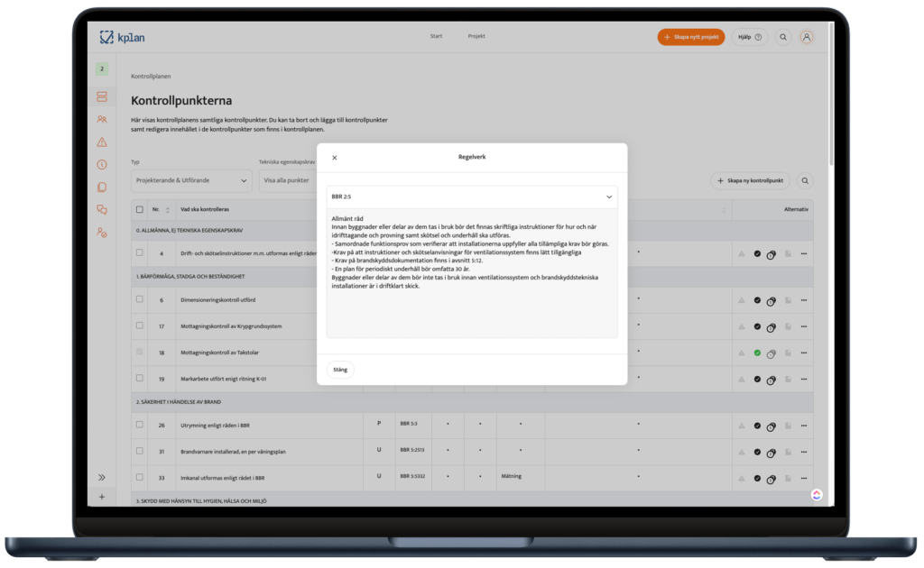Open the search icon in the top header

[783, 37]
